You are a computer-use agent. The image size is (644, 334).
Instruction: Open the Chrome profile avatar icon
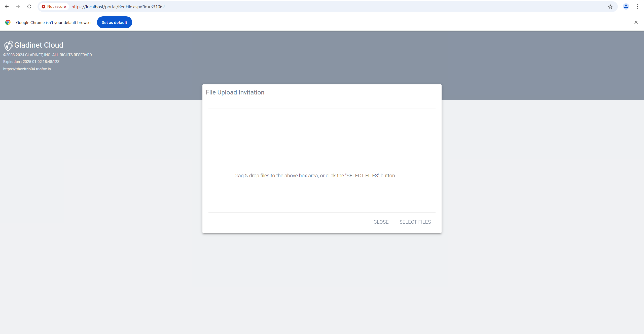tap(626, 7)
